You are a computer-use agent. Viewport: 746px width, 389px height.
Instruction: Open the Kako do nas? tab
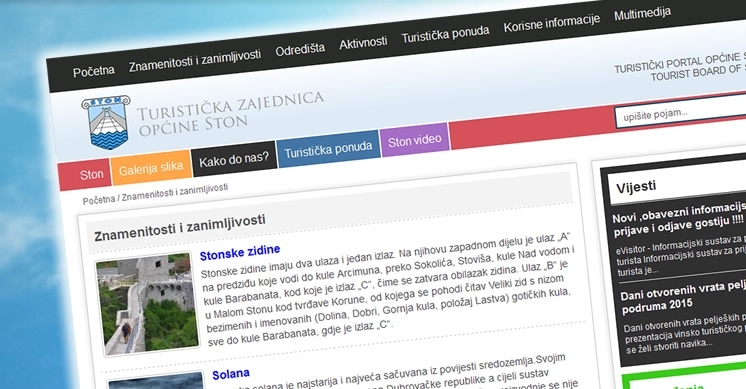(x=234, y=159)
